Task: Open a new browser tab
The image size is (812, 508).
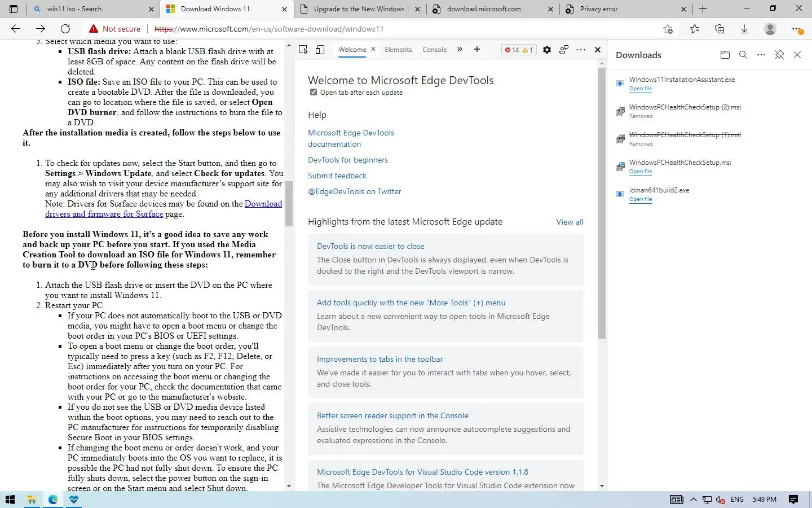Action: coord(703,9)
